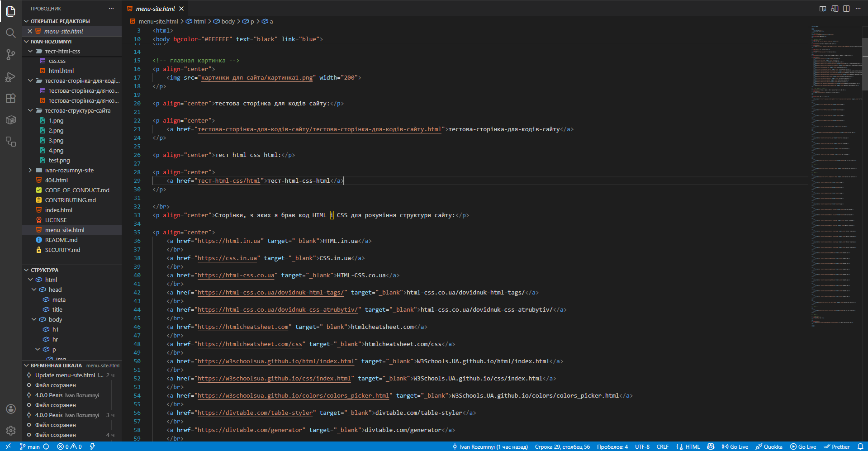Open Source Control view icon
The width and height of the screenshot is (868, 451).
pos(10,55)
